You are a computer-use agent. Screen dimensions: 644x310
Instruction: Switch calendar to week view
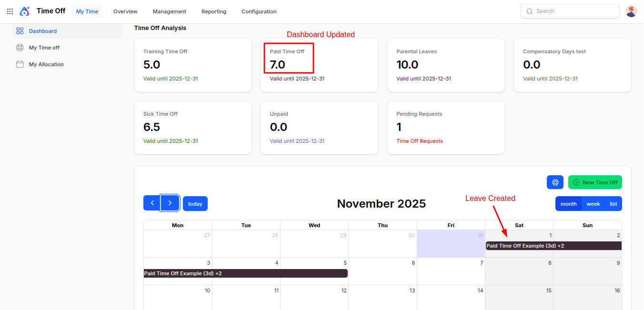pos(593,204)
